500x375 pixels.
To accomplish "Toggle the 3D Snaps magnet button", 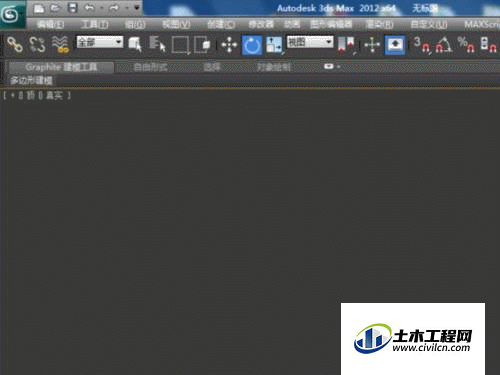I will pos(422,45).
